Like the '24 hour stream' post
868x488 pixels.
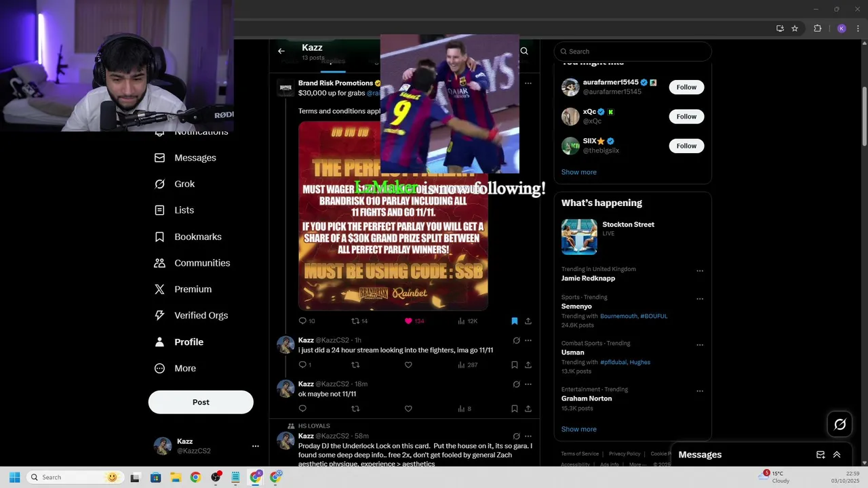408,365
